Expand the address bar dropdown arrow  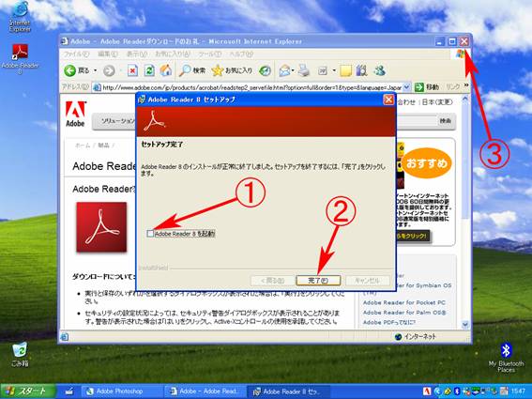pos(407,87)
